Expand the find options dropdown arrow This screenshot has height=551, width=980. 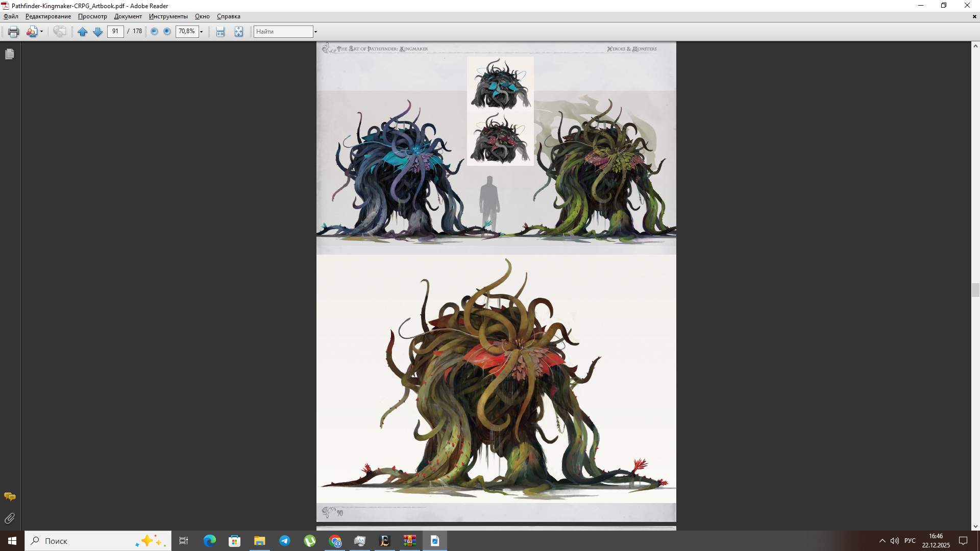pyautogui.click(x=315, y=32)
